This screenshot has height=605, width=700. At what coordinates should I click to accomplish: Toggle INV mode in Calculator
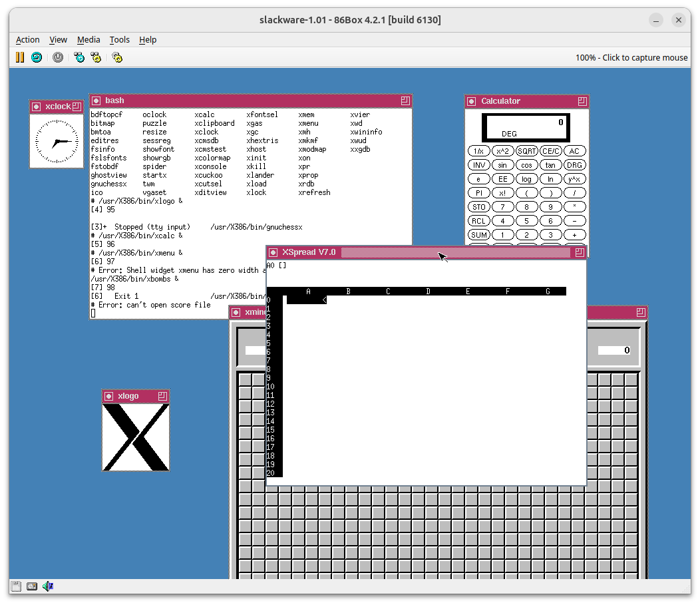point(478,165)
